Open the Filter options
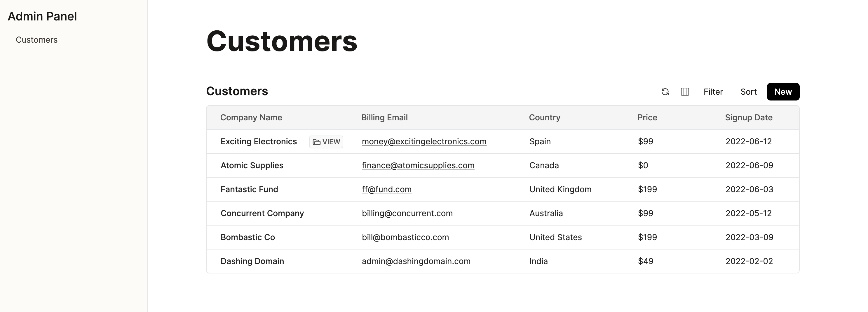This screenshot has width=868, height=312. 713,92
